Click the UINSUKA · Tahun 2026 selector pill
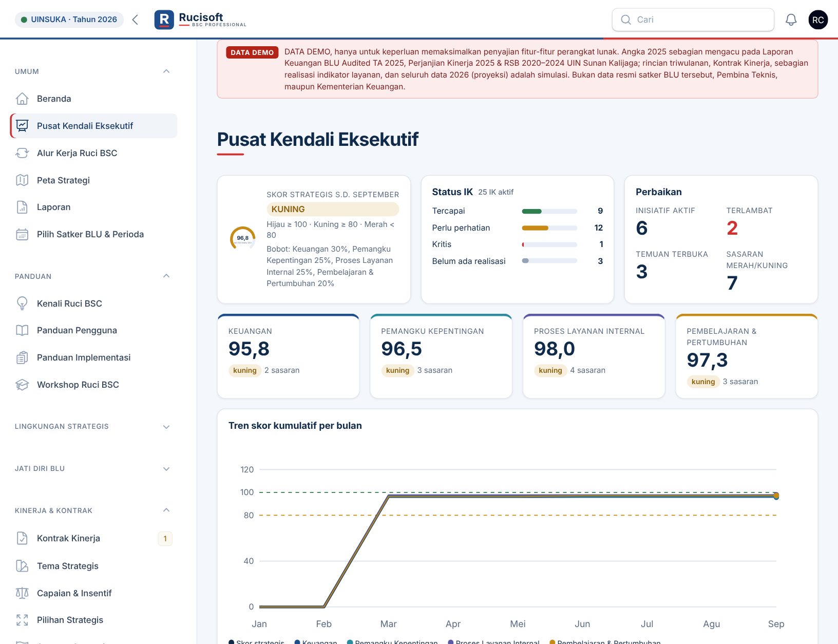The image size is (838, 644). [x=69, y=20]
